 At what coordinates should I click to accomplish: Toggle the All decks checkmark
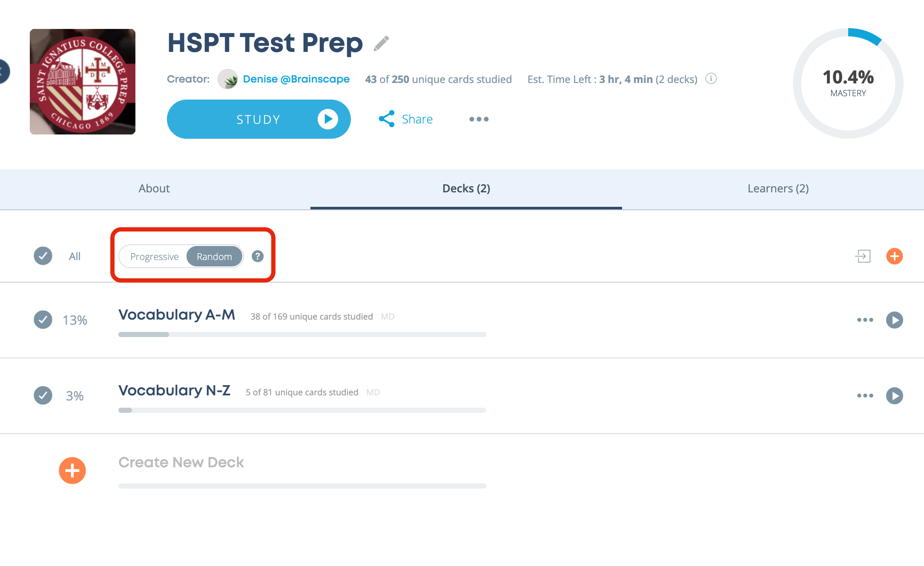click(x=43, y=256)
